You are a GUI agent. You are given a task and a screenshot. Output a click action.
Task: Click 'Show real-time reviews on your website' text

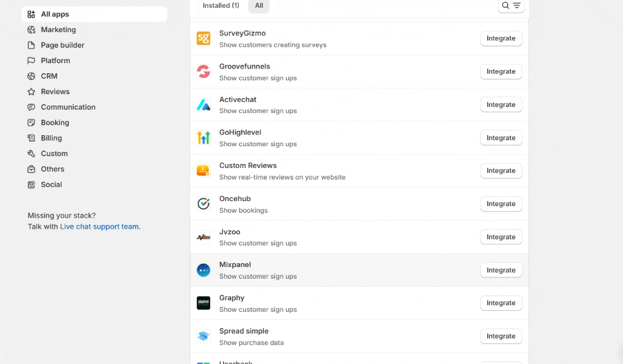[x=283, y=177]
